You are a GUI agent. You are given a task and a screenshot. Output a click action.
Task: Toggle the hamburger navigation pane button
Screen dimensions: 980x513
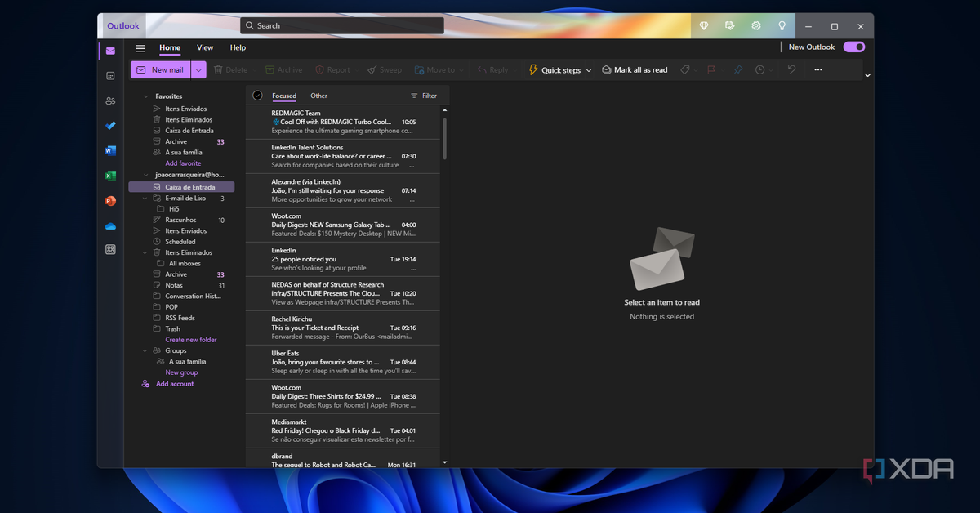click(140, 48)
